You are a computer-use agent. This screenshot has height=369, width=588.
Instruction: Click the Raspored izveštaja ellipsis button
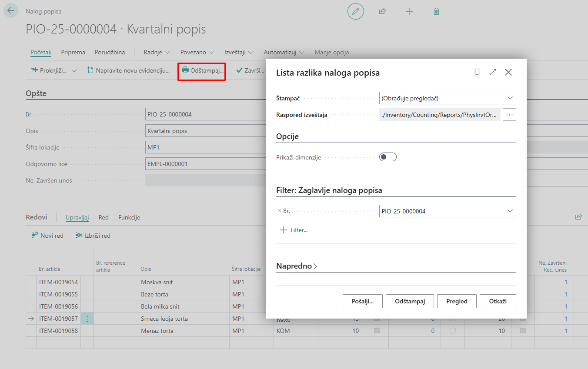509,115
